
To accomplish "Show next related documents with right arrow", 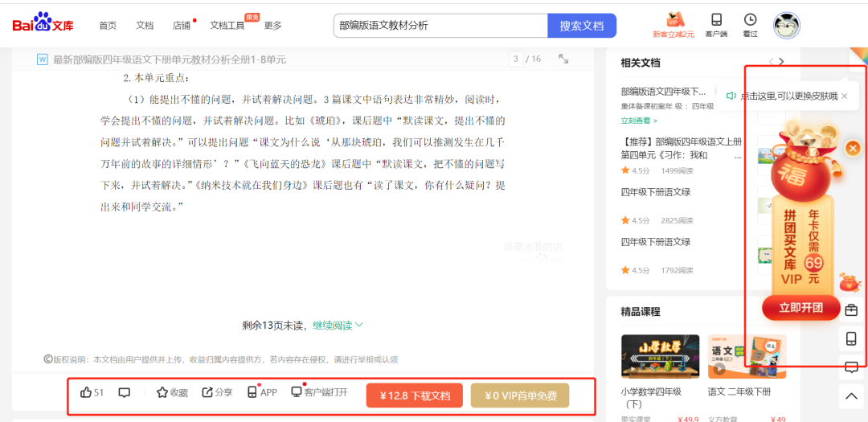I will tap(781, 61).
